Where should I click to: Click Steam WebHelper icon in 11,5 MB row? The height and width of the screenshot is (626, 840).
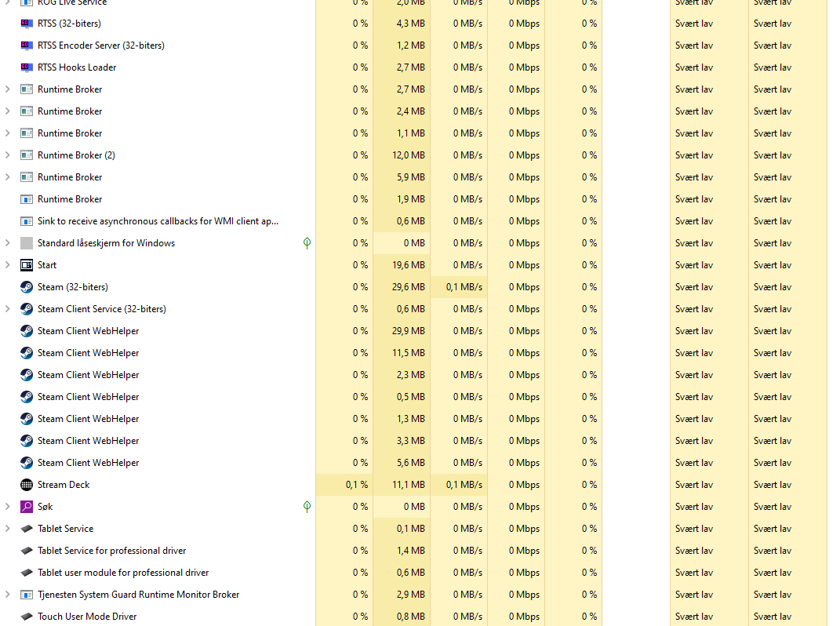(26, 353)
